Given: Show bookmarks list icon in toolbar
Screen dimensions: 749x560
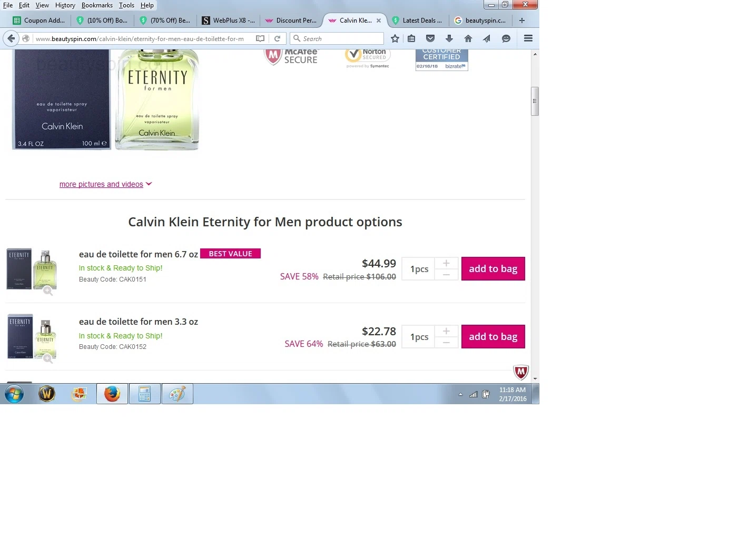Looking at the screenshot, I should [x=411, y=38].
